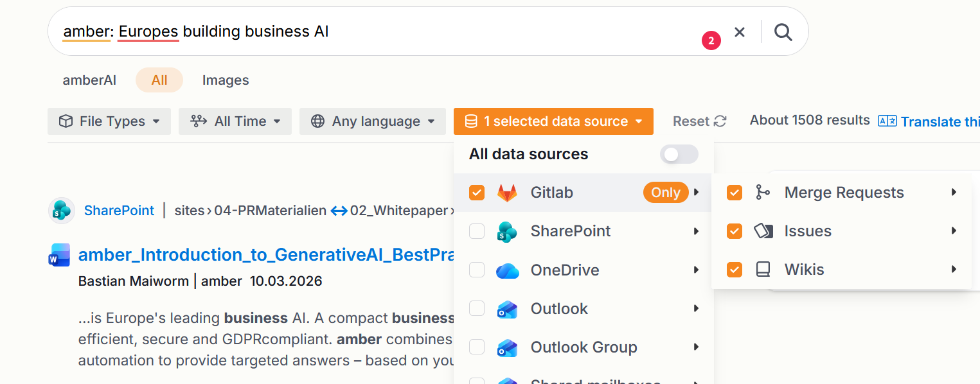Select the OneDrive menu entry label
The width and height of the screenshot is (980, 384).
click(565, 270)
